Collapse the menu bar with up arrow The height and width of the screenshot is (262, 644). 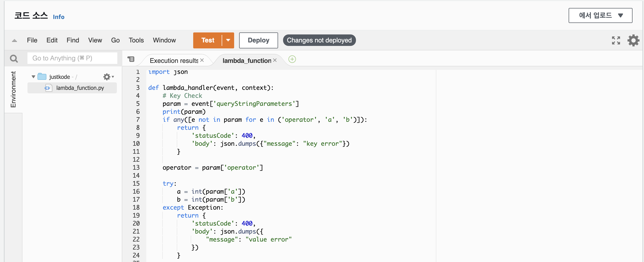click(x=14, y=40)
